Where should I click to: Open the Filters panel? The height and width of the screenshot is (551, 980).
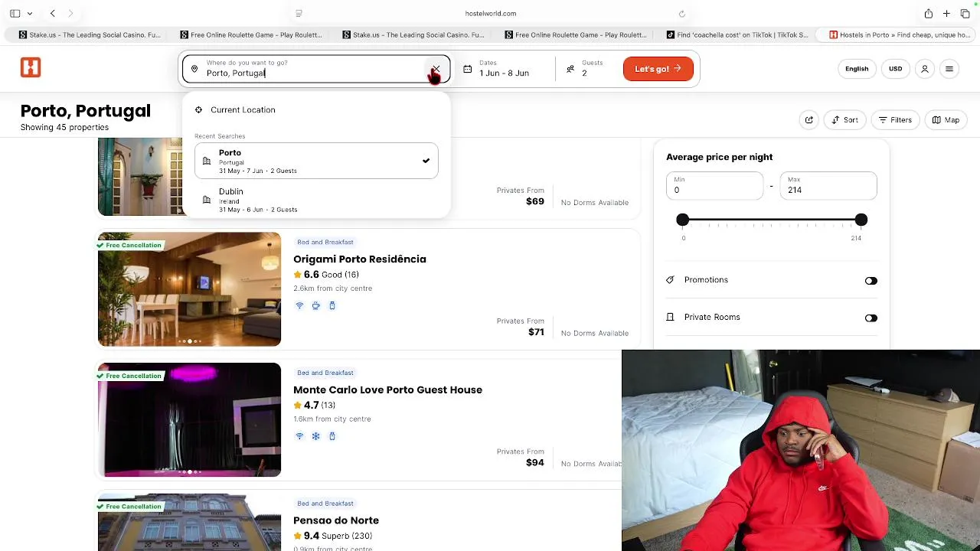click(895, 120)
